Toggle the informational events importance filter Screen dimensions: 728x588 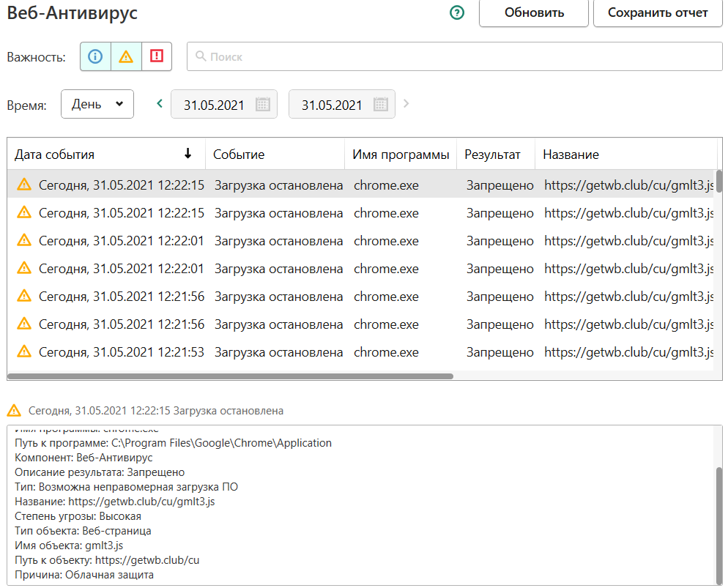[95, 56]
